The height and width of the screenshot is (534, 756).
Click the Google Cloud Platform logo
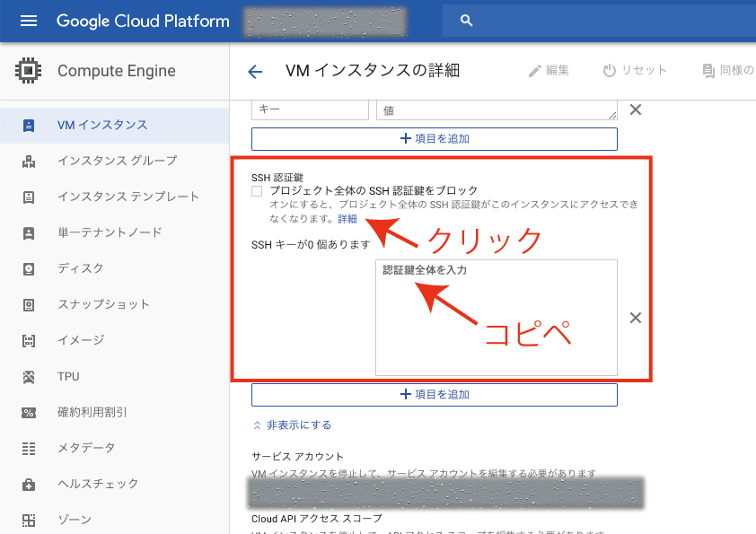(143, 22)
